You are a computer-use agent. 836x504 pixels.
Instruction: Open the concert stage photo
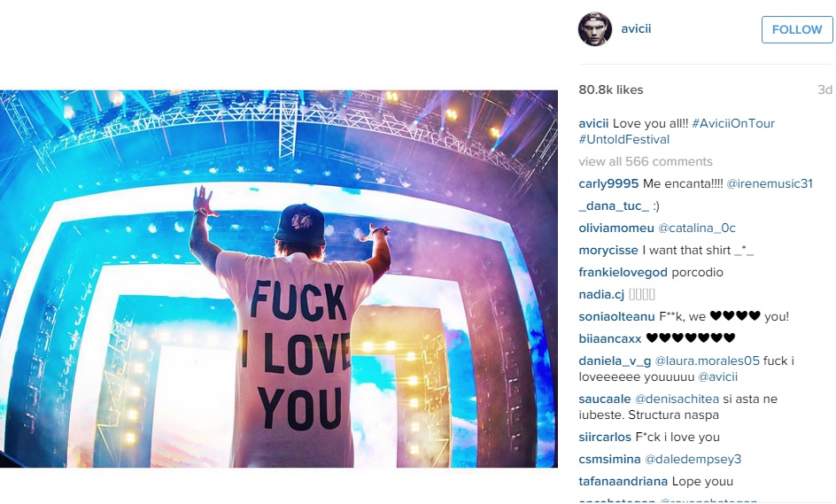(x=279, y=278)
